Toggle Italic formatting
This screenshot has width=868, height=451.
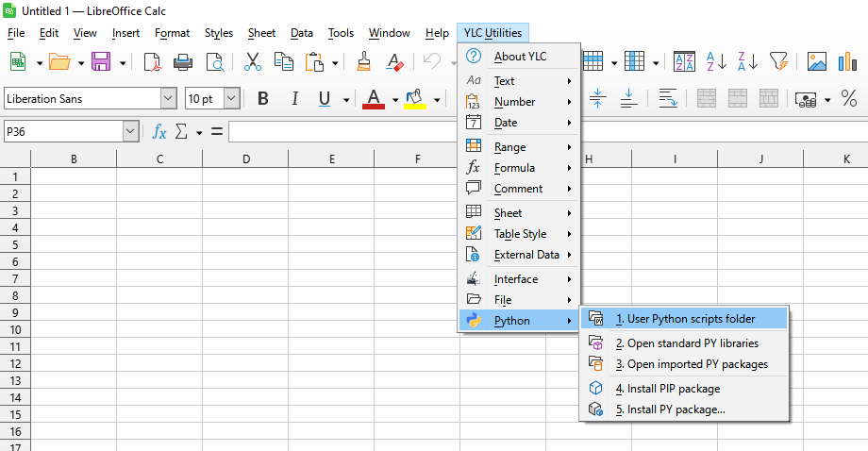294,99
